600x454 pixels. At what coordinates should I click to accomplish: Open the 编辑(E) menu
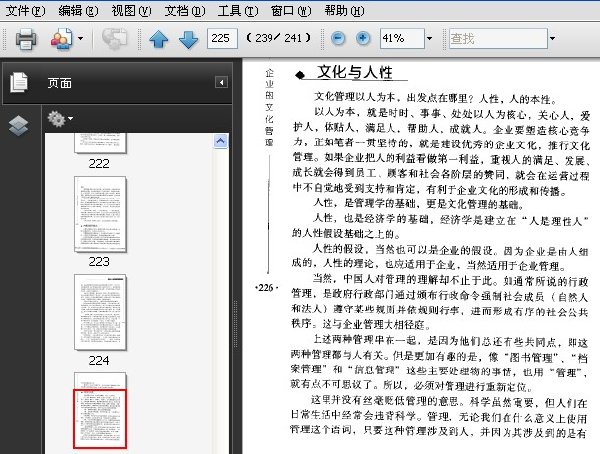click(x=78, y=11)
